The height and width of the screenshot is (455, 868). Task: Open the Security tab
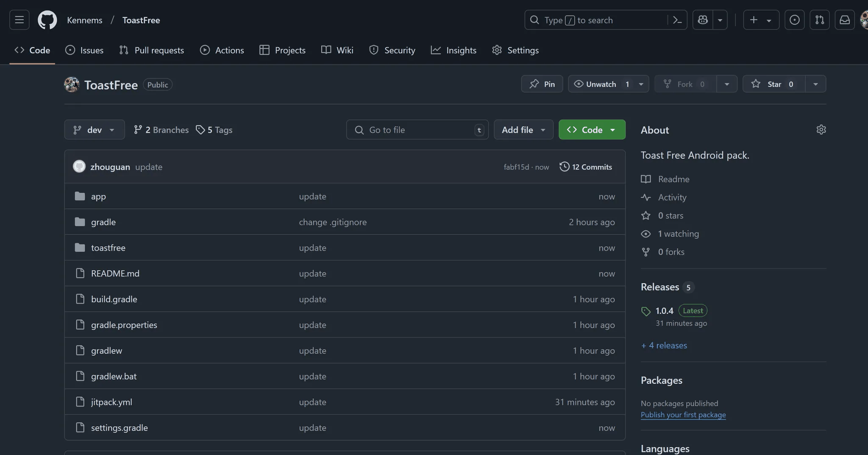pyautogui.click(x=392, y=50)
